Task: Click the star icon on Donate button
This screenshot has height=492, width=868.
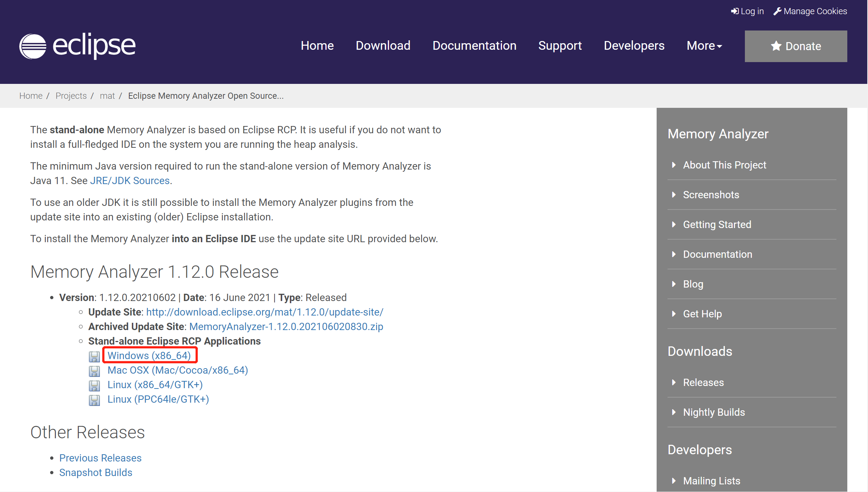Action: point(776,46)
